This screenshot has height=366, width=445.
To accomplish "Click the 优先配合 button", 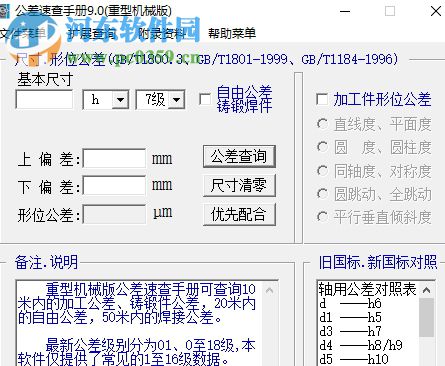I will (x=239, y=214).
